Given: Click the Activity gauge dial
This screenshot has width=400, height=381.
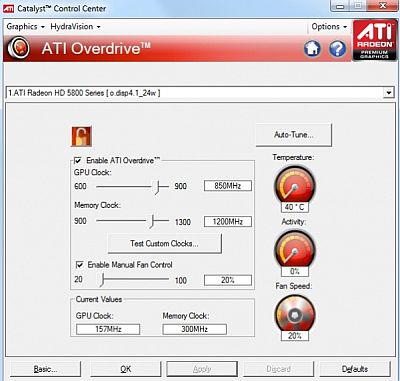Looking at the screenshot, I should click(x=295, y=249).
